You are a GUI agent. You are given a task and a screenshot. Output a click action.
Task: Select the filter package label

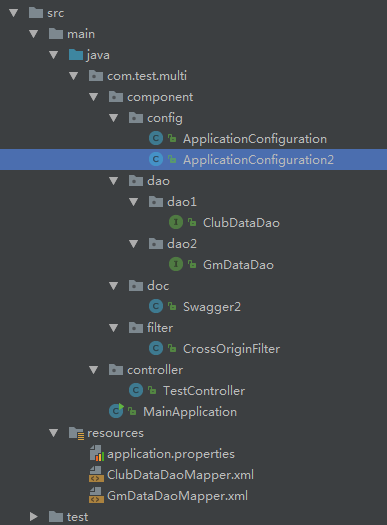tap(160, 328)
